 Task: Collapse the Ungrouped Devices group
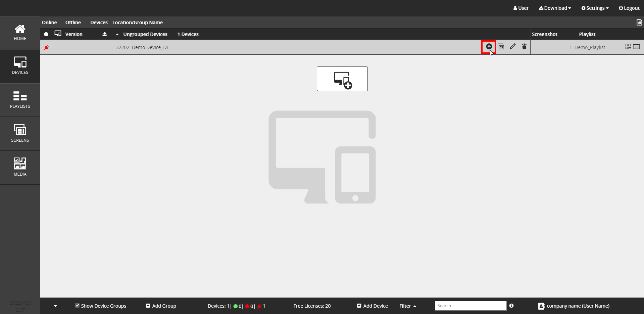(x=117, y=34)
